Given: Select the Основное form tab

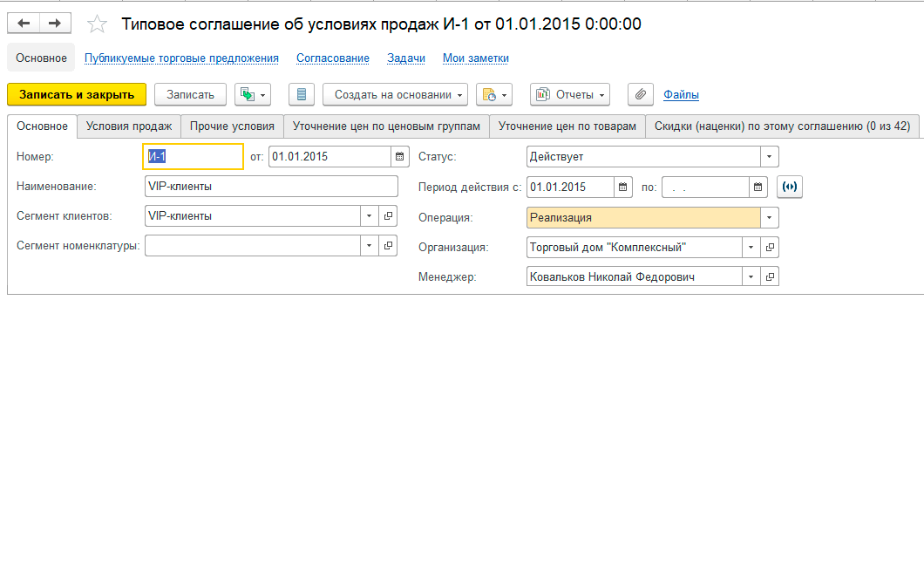Looking at the screenshot, I should (x=42, y=126).
